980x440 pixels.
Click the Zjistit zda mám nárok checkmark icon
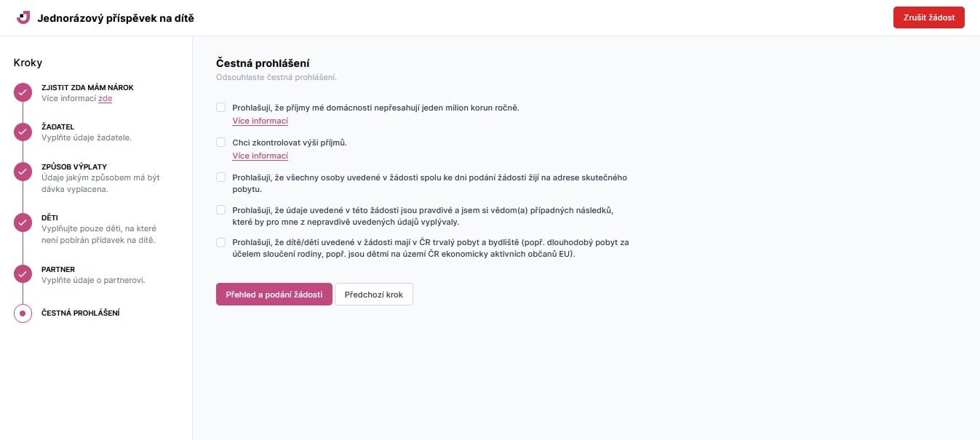point(23,92)
